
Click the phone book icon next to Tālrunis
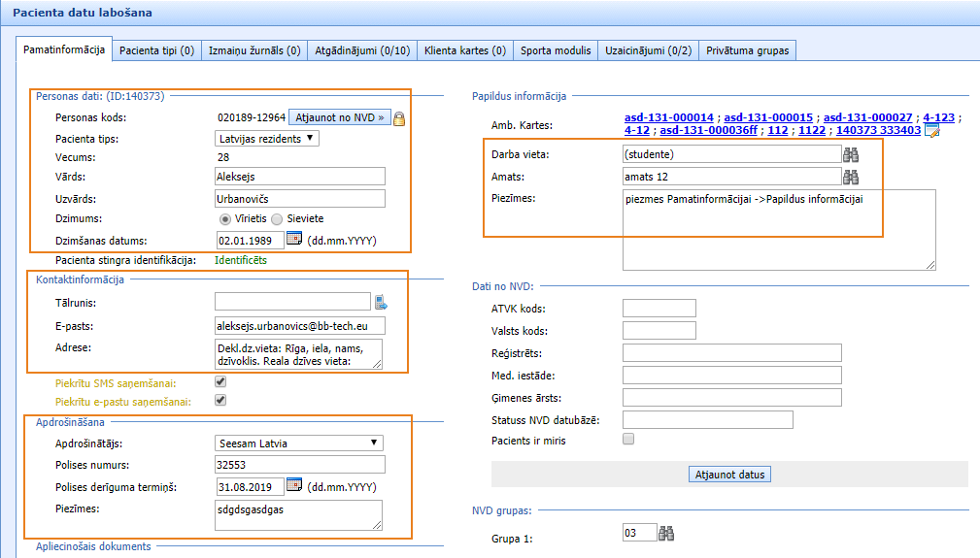(381, 302)
